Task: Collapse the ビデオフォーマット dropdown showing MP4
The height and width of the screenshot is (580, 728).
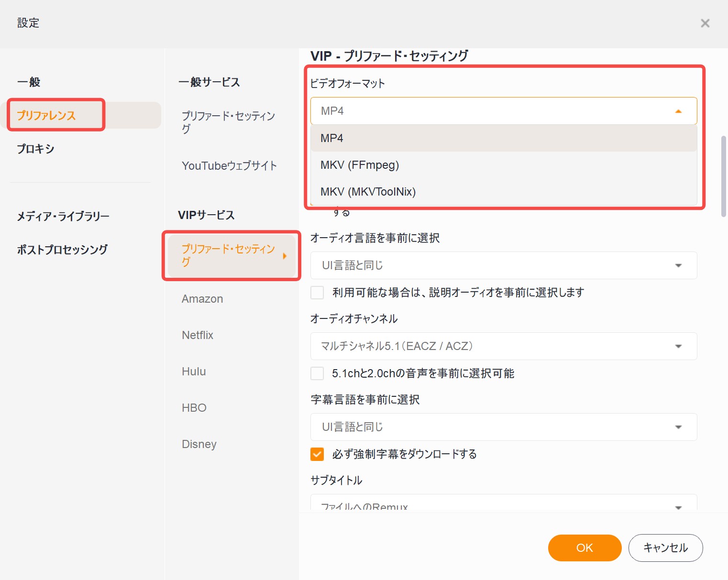Action: click(x=504, y=111)
